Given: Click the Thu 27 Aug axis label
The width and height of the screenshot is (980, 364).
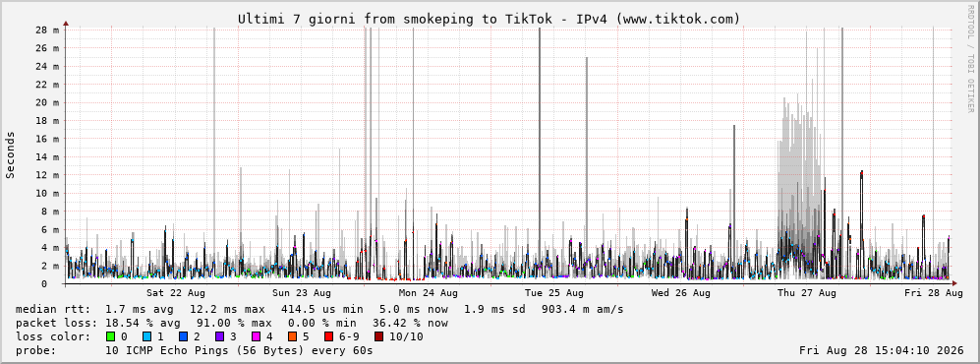Looking at the screenshot, I should 807,293.
